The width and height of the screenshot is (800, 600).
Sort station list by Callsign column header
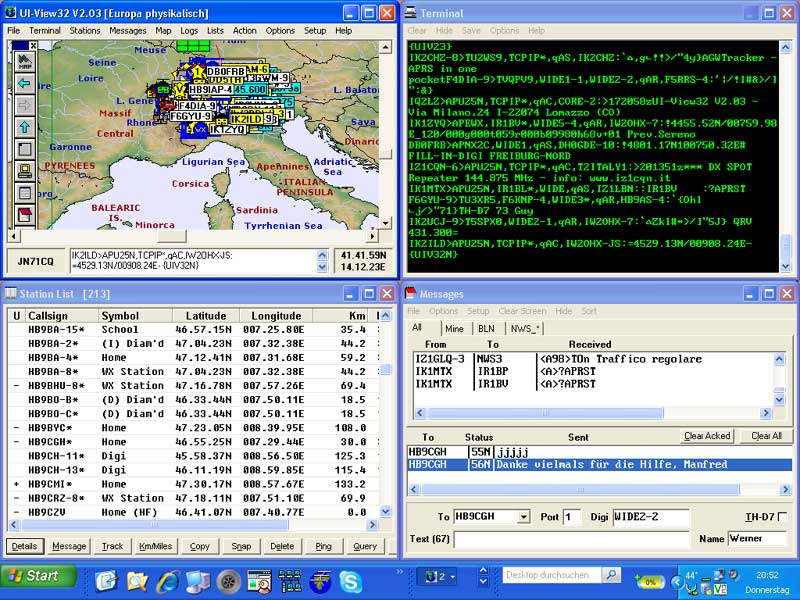coord(62,316)
